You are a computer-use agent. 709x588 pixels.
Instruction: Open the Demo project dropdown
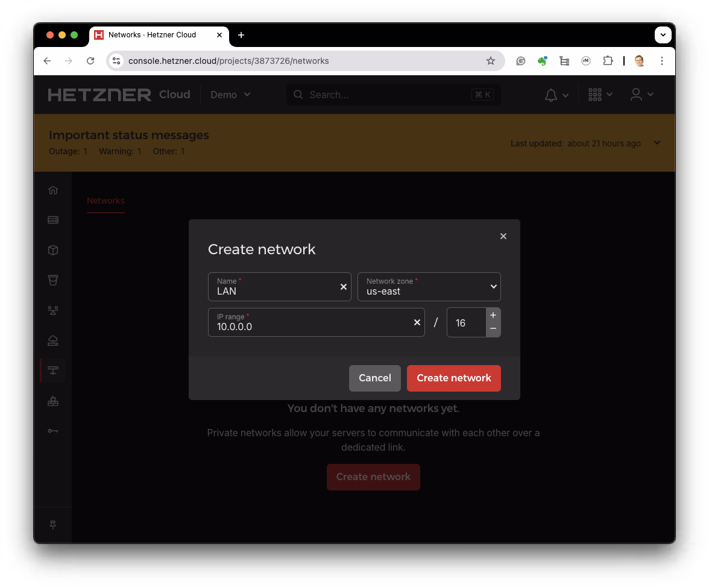point(230,95)
